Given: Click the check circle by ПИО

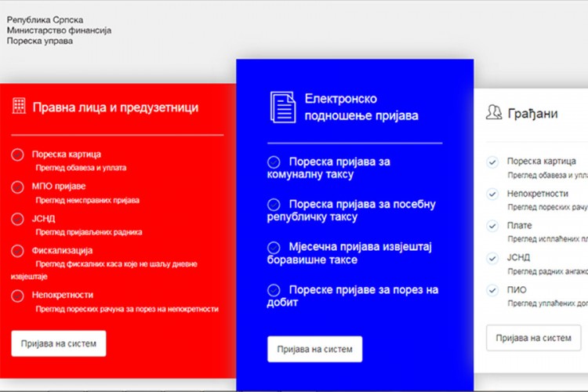Looking at the screenshot, I should click(x=492, y=290).
